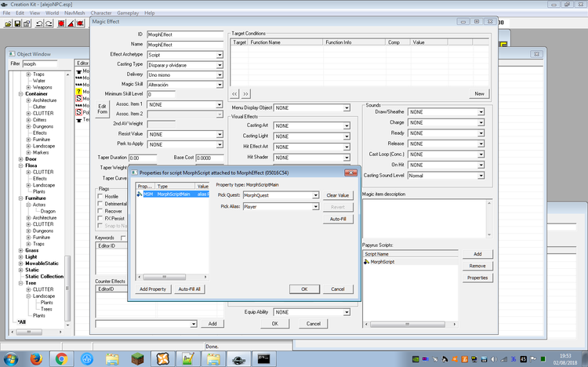Screen dimensions: 588x367
Task: Click the save plugin toolbar icon
Action: click(19, 24)
